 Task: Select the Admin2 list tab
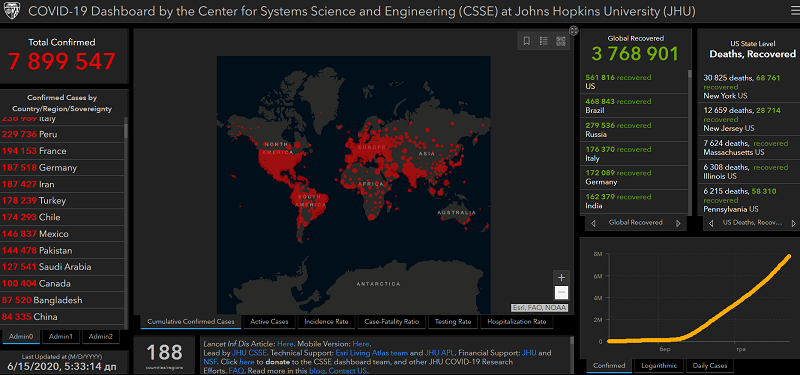pos(101,337)
